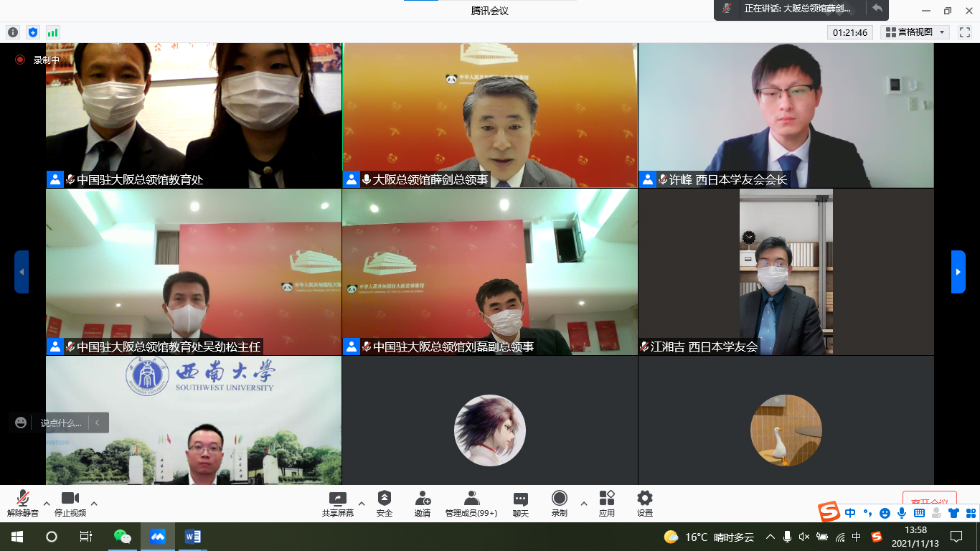Click the red Leave Meeting button
The width and height of the screenshot is (980, 551).
[x=929, y=501]
